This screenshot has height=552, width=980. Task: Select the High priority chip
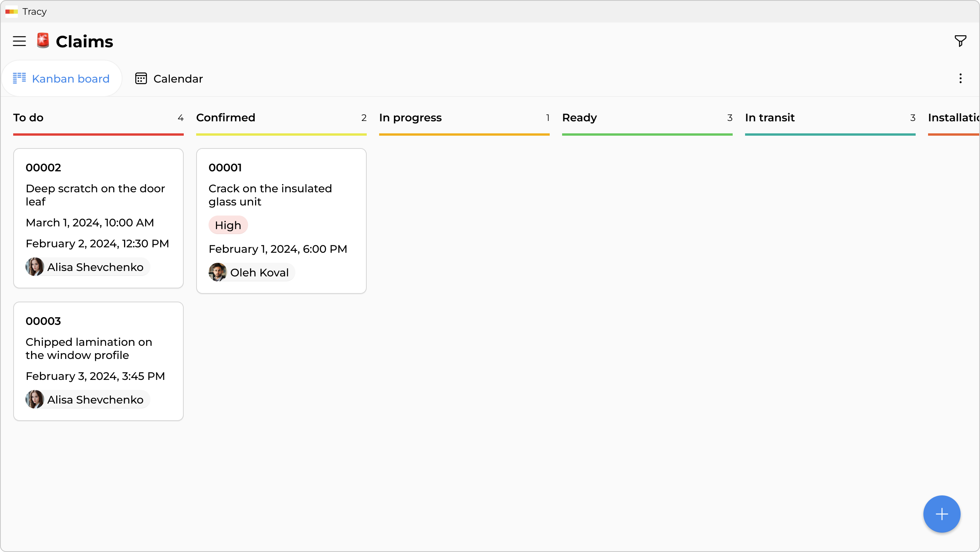228,225
